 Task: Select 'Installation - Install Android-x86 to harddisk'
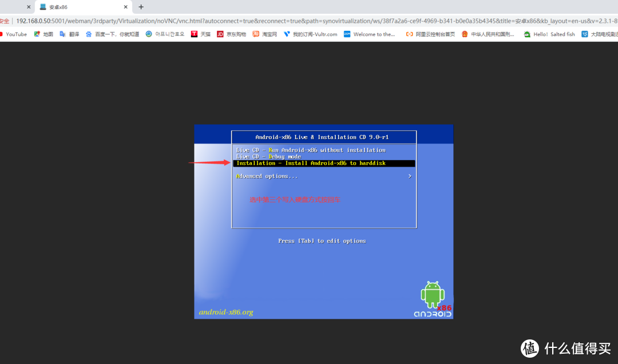point(323,163)
